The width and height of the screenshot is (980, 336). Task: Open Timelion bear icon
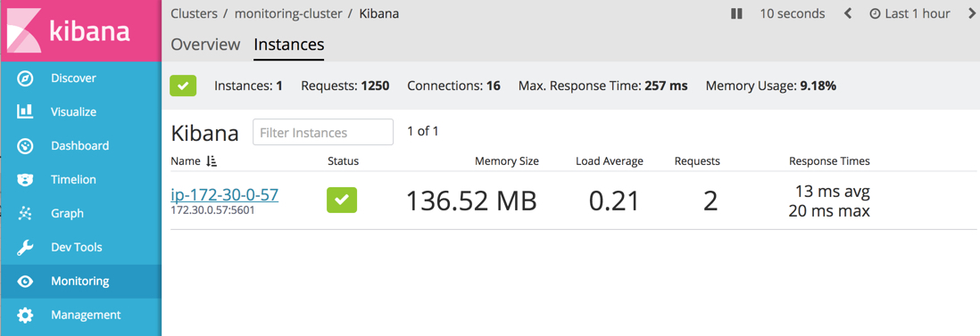click(x=25, y=180)
